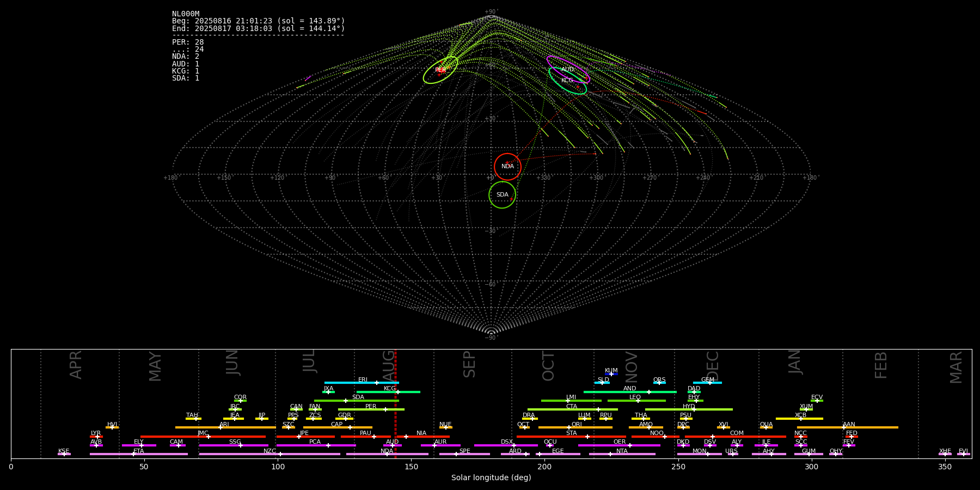Select the PER radiant ellipse on sky map
The image size is (980, 490).
click(x=440, y=70)
